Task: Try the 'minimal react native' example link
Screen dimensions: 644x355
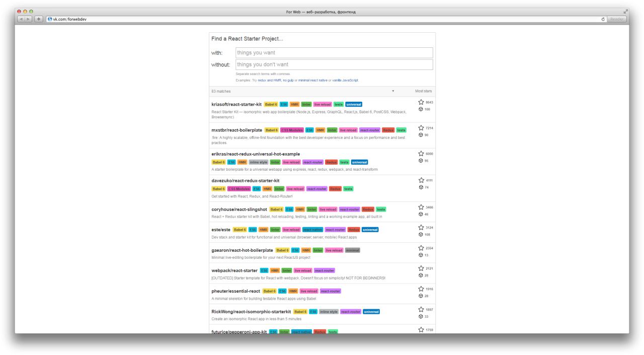Action: (x=312, y=80)
